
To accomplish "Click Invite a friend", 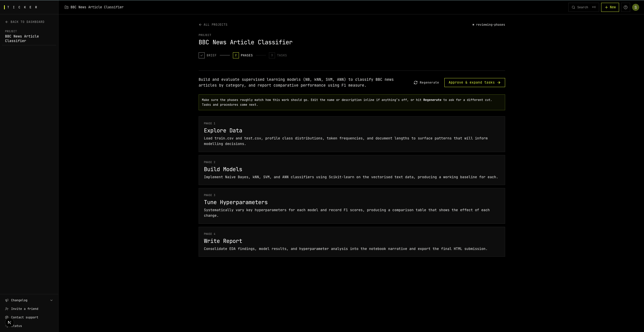I will [25, 309].
